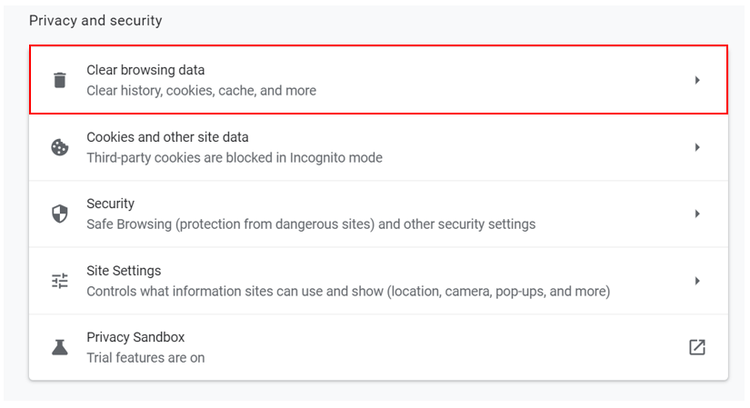Image resolution: width=750 pixels, height=408 pixels.
Task: Expand the Clear browsing data arrow
Action: pos(697,80)
